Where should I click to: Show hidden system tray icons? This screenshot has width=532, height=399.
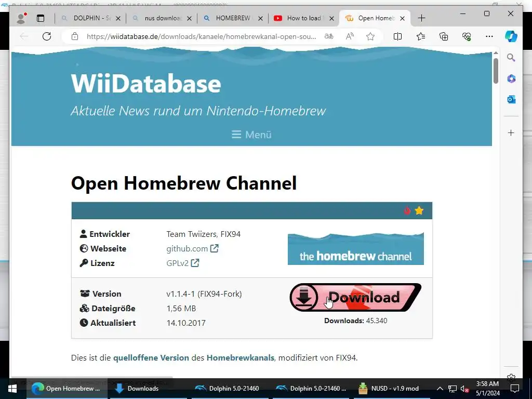[x=440, y=389]
